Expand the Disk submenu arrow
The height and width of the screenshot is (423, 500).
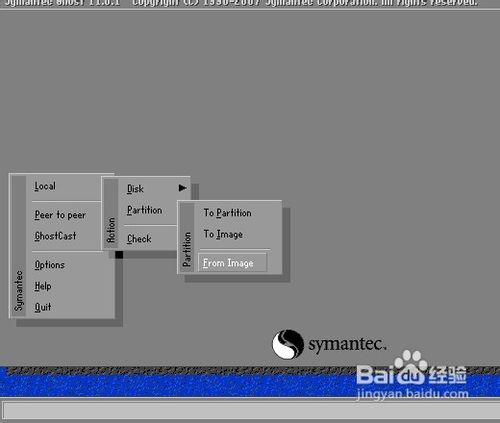[182, 188]
